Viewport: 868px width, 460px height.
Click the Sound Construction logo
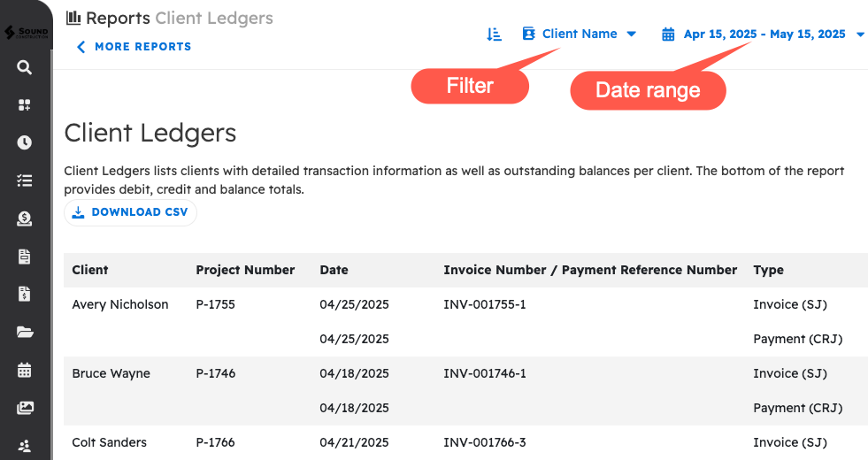(25, 33)
